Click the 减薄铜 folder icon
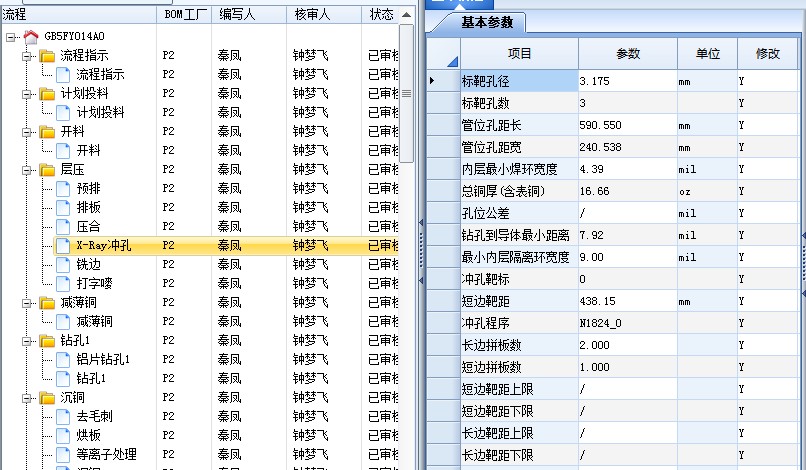The image size is (806, 470). click(47, 303)
